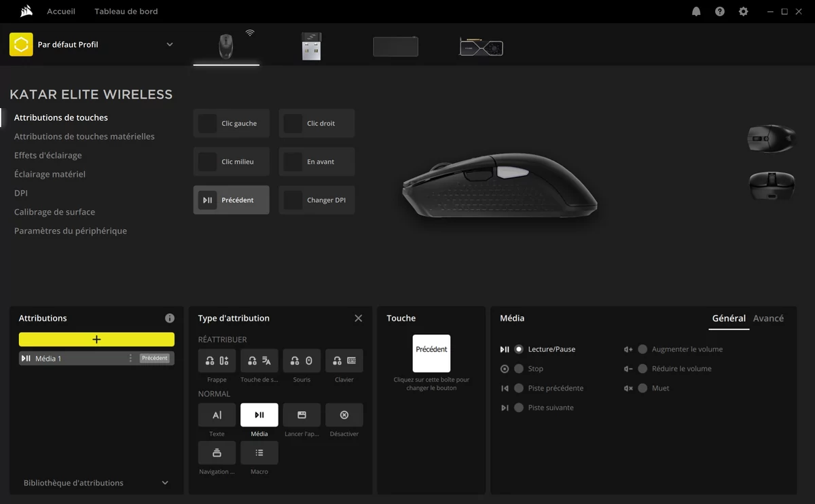Image resolution: width=815 pixels, height=504 pixels.
Task: Select the Piste suivante radio option
Action: 519,408
